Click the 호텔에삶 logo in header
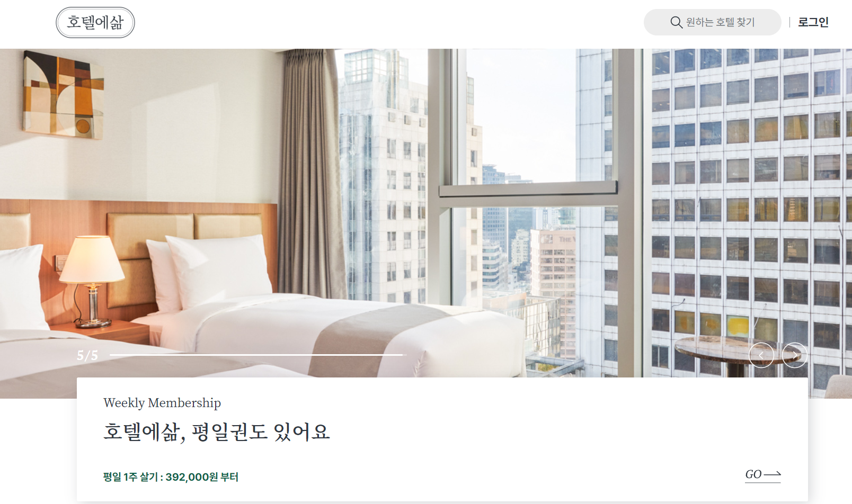 (95, 22)
